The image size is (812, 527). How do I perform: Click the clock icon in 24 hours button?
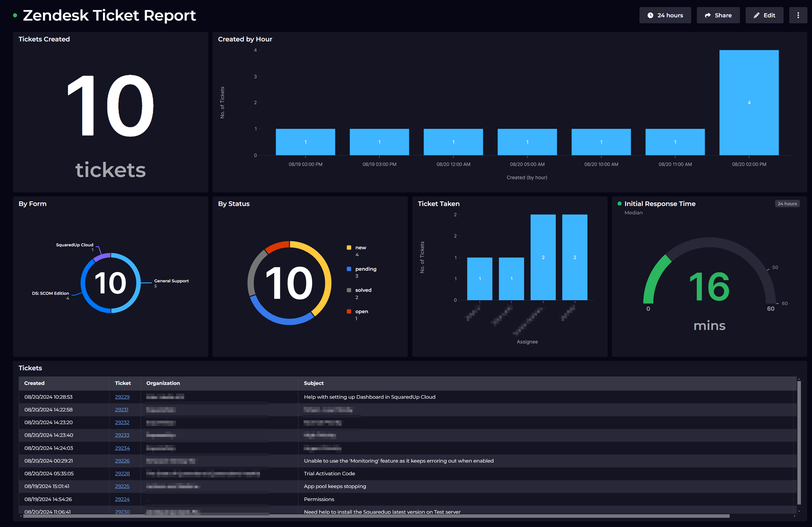pyautogui.click(x=650, y=15)
